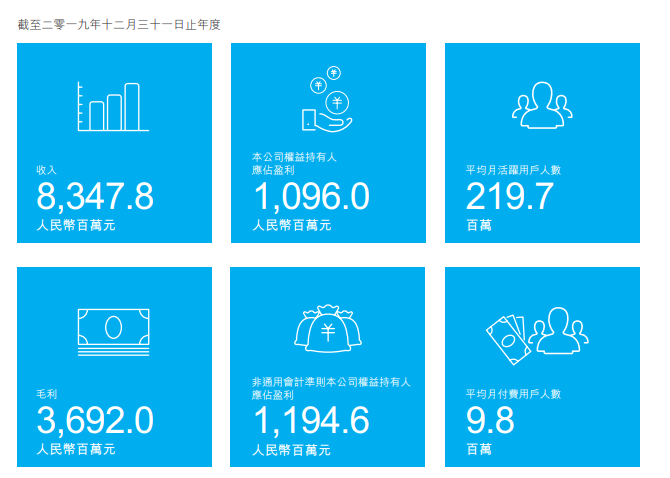Viewport: 670px width, 478px height.
Task: Click the bar chart icon above 收入
Action: point(113,107)
